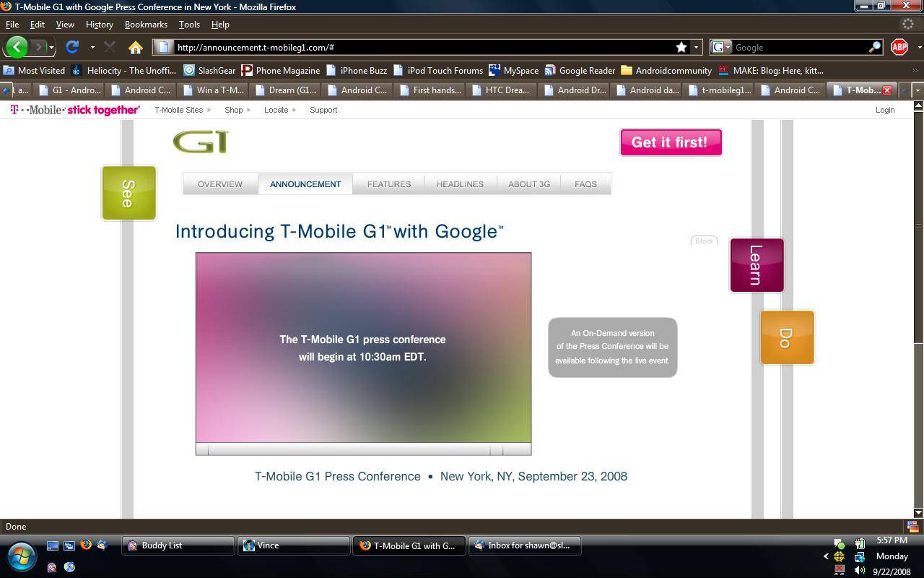Expand the Locate menu on the T-Mobile bar
This screenshot has height=578, width=924.
tap(280, 110)
